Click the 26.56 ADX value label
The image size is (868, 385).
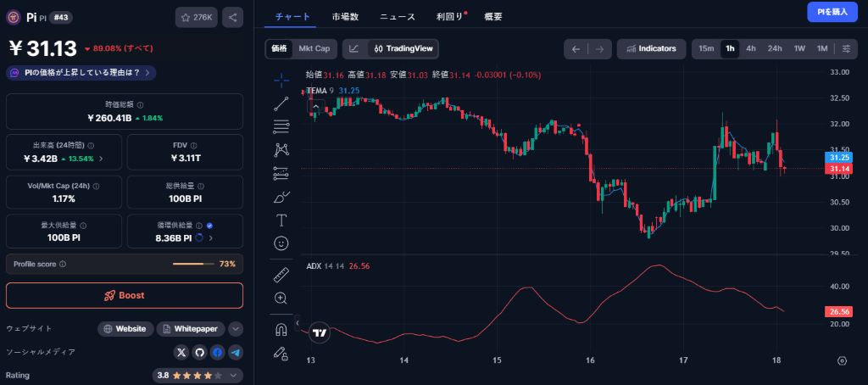click(839, 311)
